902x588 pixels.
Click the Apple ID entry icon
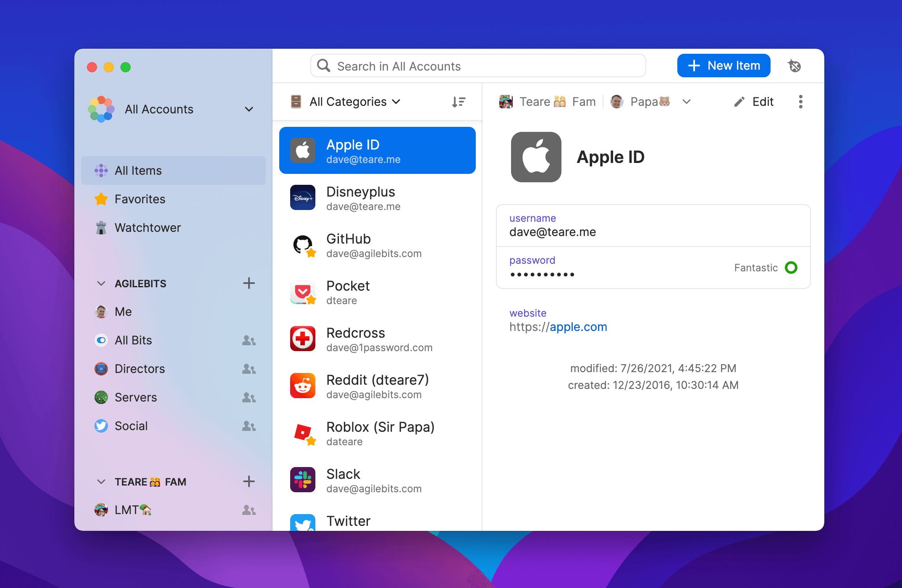(x=304, y=150)
